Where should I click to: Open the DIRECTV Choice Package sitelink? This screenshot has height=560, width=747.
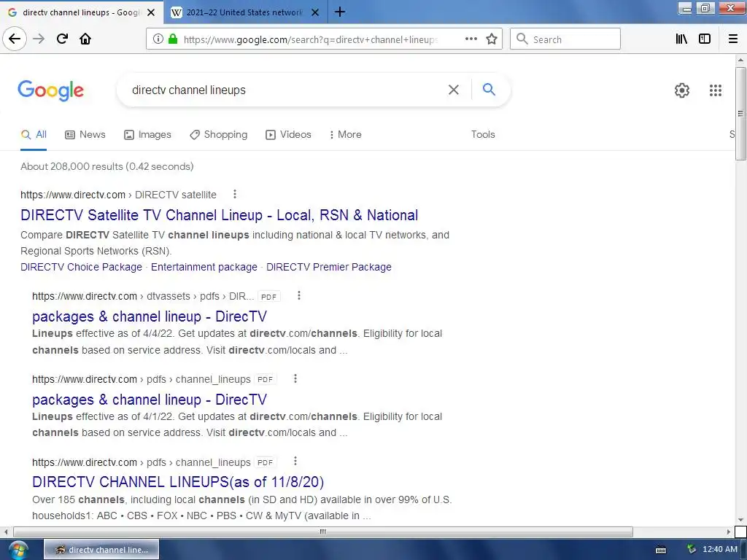[81, 267]
